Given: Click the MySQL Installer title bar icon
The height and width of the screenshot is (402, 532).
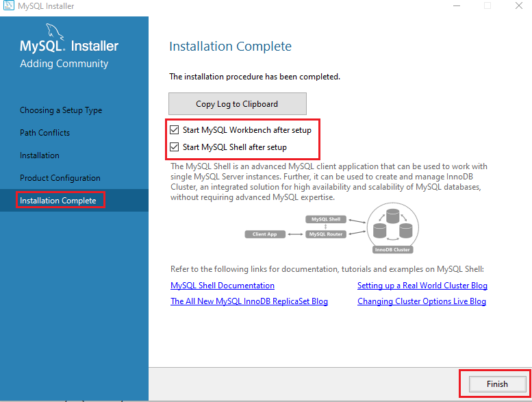Looking at the screenshot, I should 8,5.
